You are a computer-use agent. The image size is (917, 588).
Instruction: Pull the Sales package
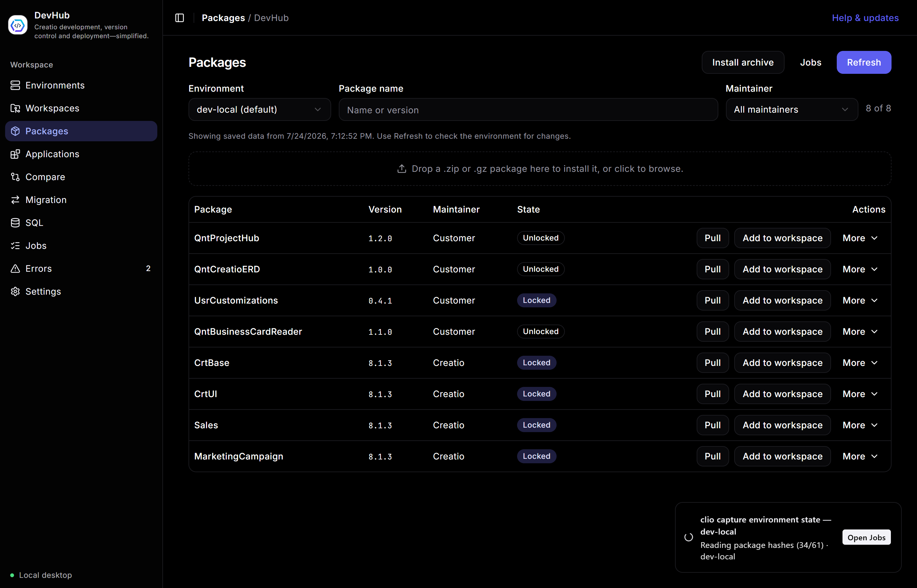pyautogui.click(x=713, y=425)
